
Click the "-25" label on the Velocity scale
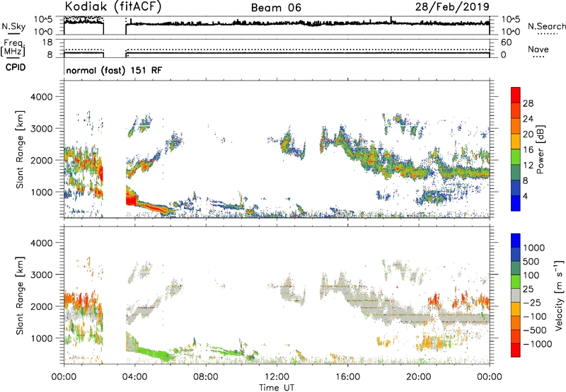[532, 303]
